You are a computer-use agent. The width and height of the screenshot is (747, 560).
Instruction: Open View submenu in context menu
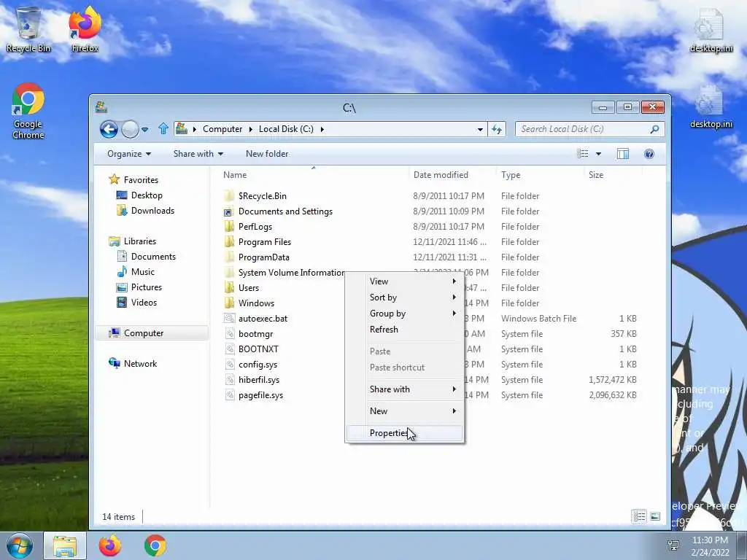tap(404, 281)
